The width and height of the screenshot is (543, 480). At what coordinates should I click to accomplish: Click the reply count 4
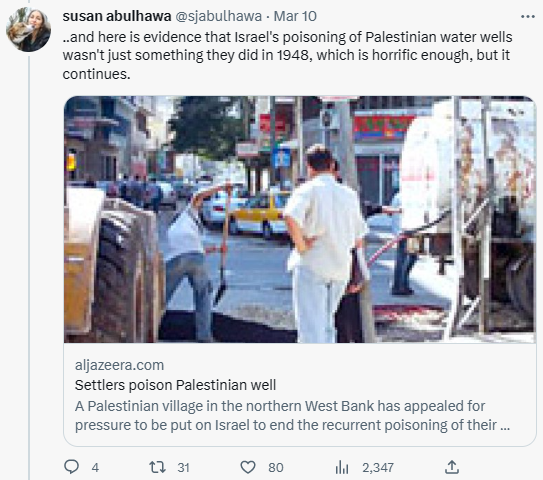[95, 468]
